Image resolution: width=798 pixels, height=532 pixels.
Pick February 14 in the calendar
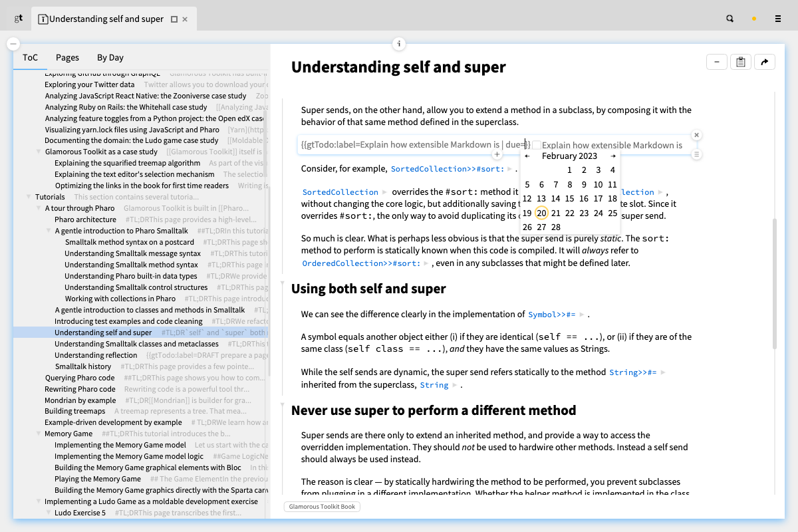coord(555,198)
